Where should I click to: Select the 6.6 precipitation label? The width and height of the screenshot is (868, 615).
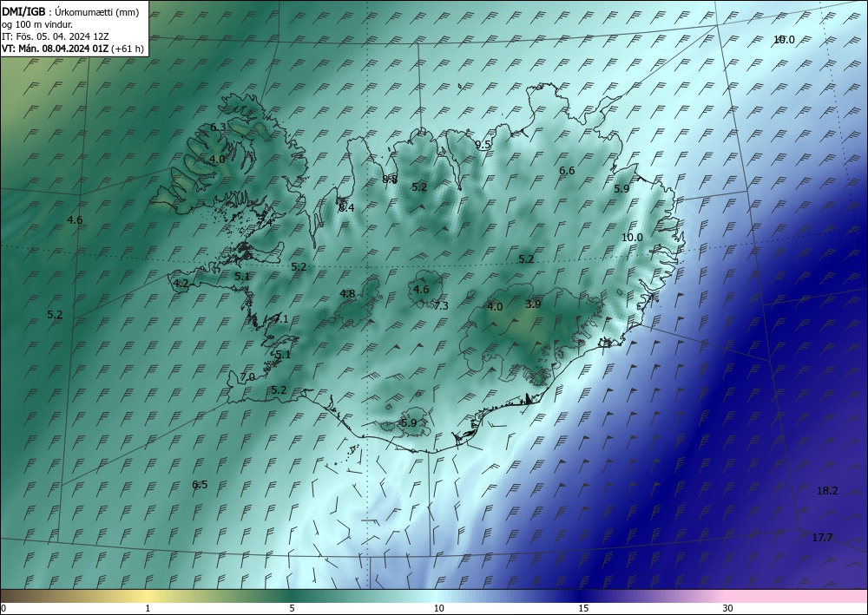(x=567, y=170)
